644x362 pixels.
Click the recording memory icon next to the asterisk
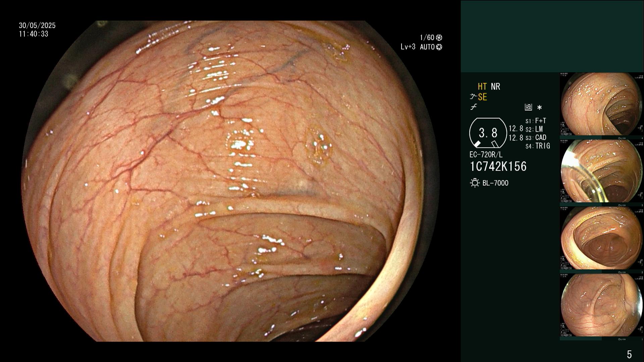tap(528, 107)
